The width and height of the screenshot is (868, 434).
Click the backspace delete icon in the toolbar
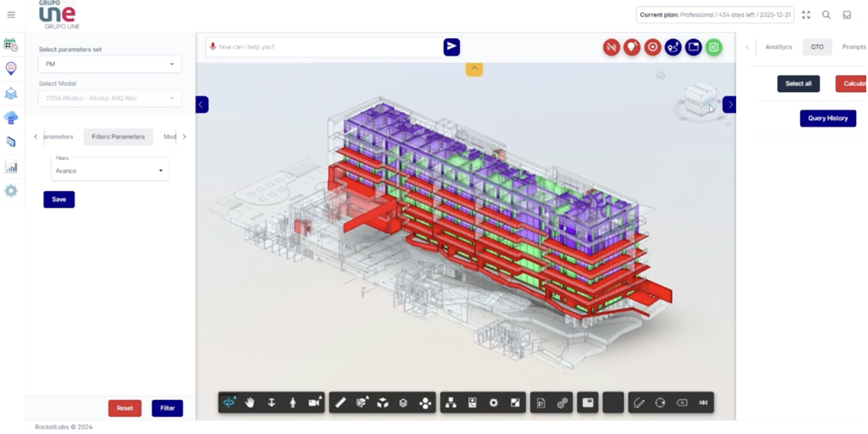tap(681, 403)
